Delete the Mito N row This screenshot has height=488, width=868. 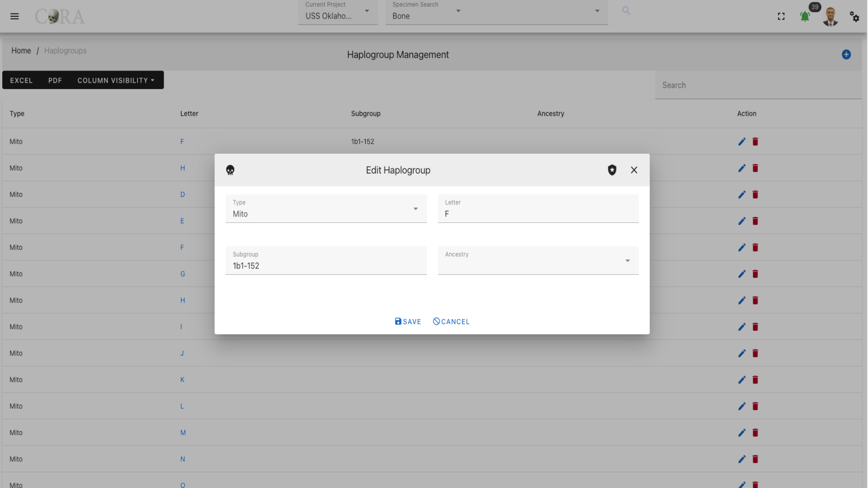coord(755,459)
